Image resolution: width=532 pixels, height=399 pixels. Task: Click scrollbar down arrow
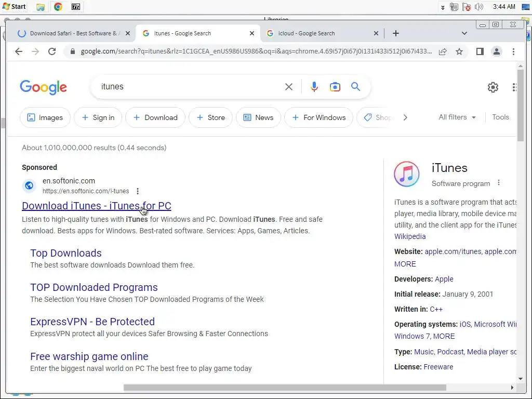(521, 379)
